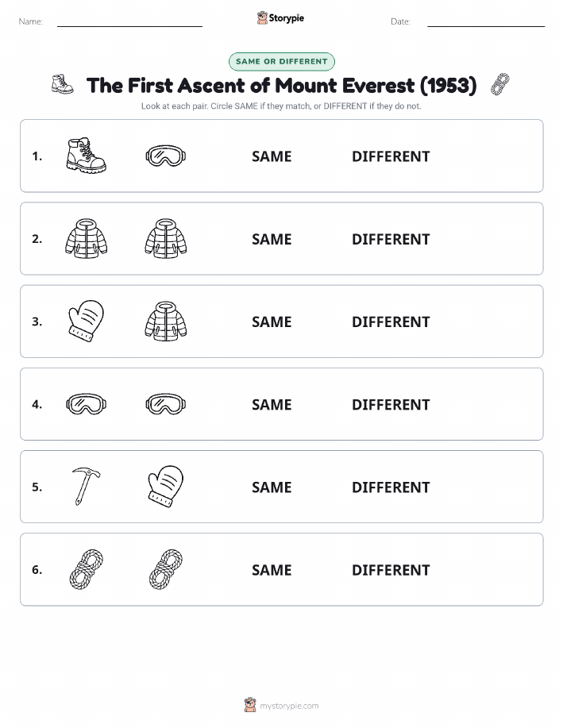563x728 pixels.
Task: Click the mitten icon in row 5
Action: coord(166,486)
